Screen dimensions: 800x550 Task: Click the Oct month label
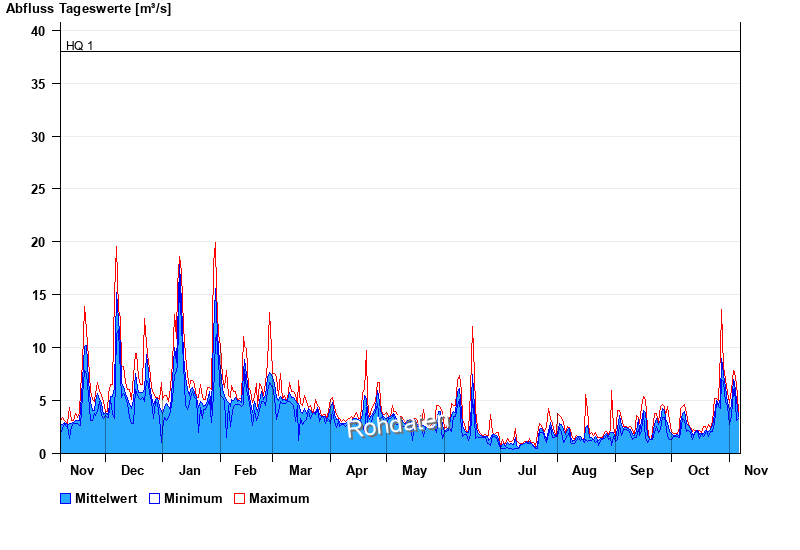pyautogui.click(x=698, y=471)
